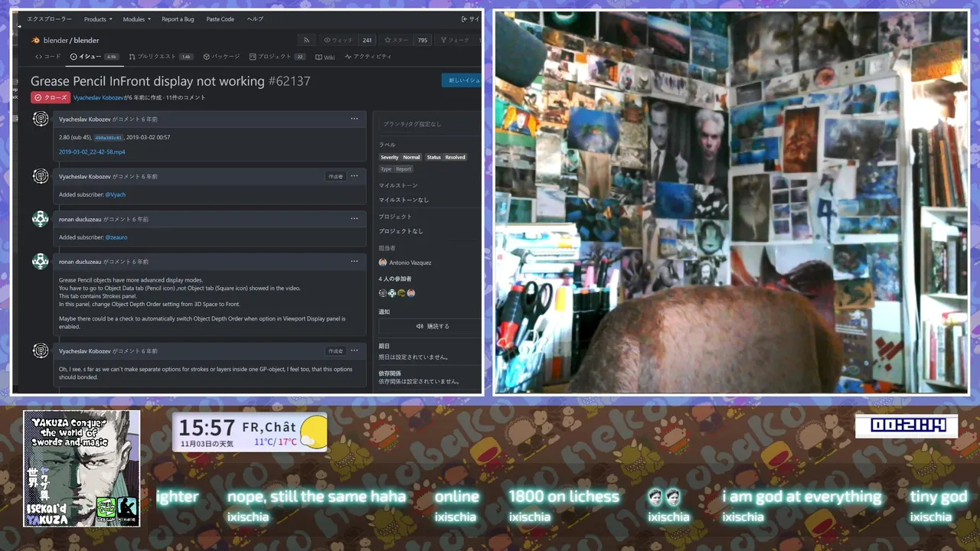Click the 購読する (Subscribe) notification button

(x=430, y=326)
